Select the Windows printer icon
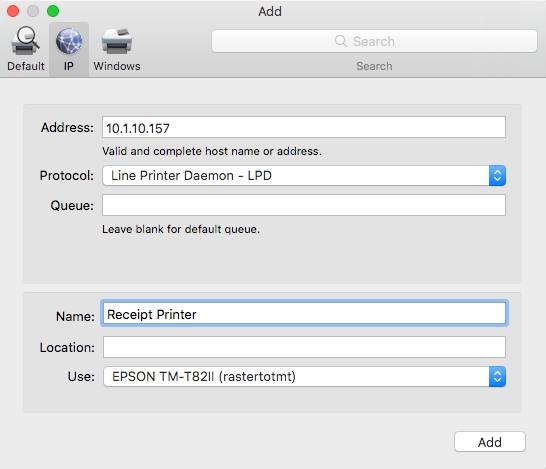Viewport: 546px width, 469px height. [117, 41]
